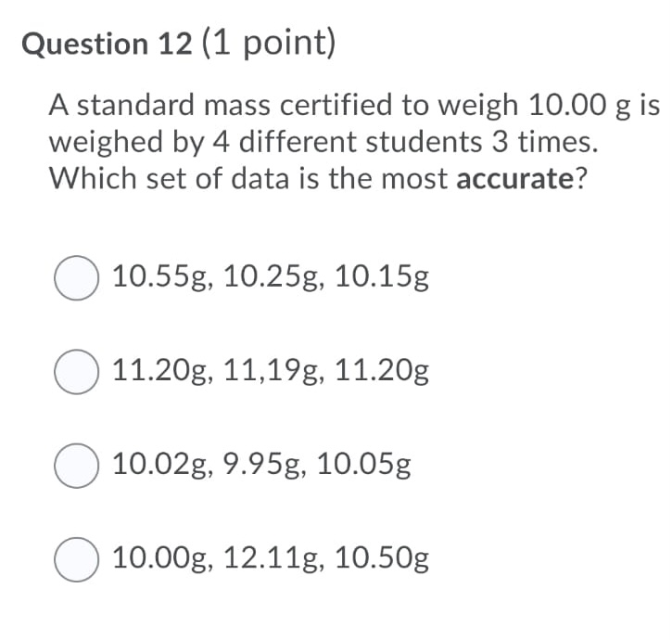This screenshot has height=640, width=672.
Task: Click the value 10.05g in third option
Action: [363, 464]
